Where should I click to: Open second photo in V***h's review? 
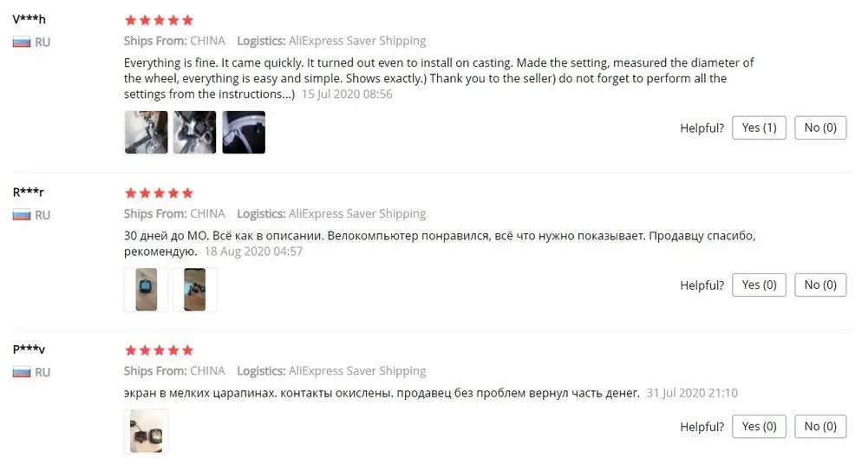(x=195, y=132)
